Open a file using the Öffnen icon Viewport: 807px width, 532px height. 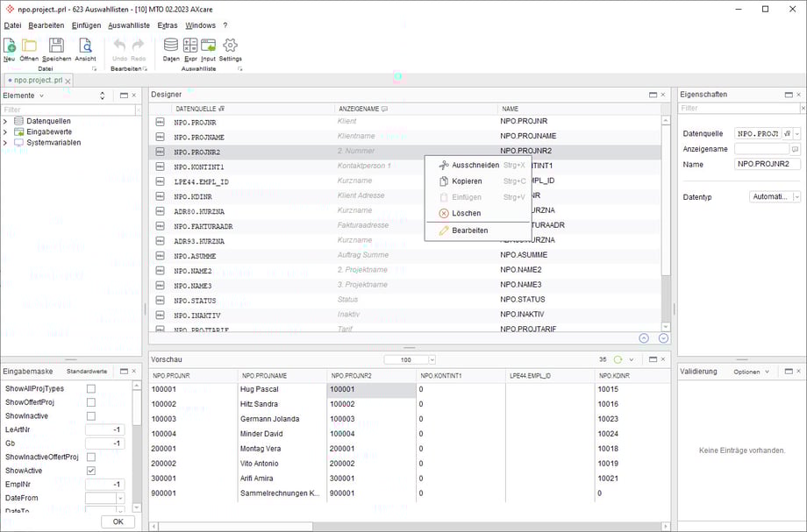29,50
